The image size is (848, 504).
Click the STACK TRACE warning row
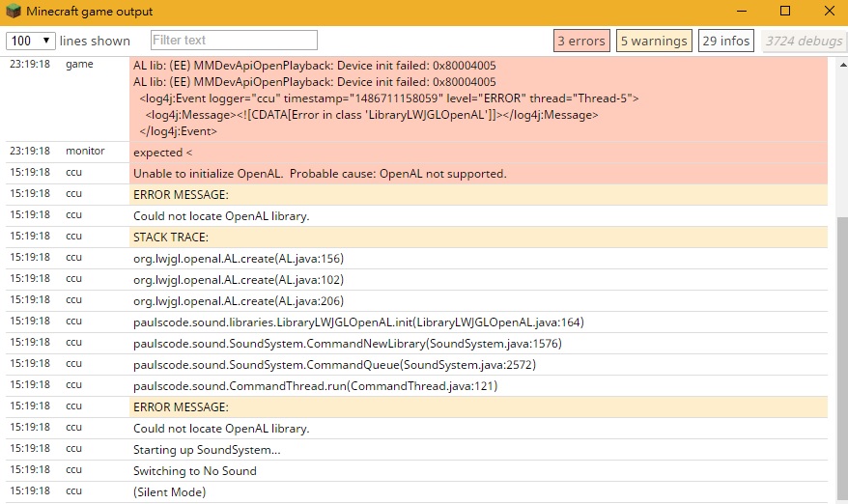coord(171,238)
